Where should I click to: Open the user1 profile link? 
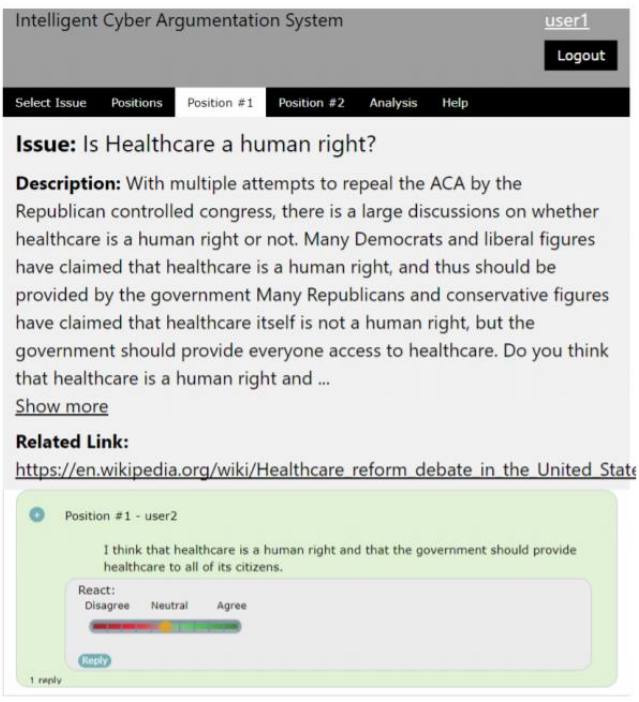pyautogui.click(x=568, y=21)
